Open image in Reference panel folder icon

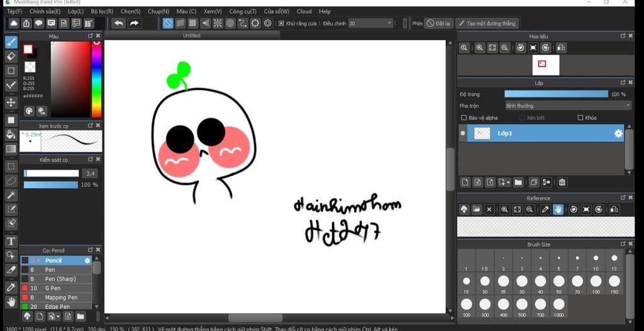(x=477, y=210)
